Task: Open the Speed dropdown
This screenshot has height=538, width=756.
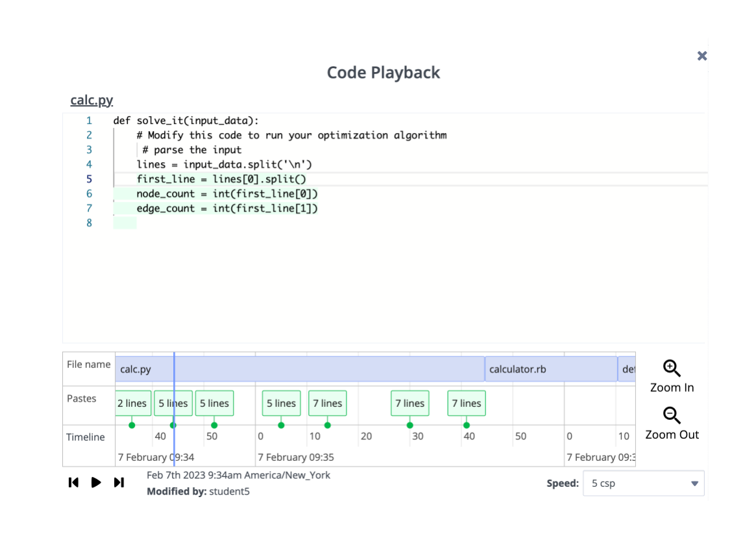Action: point(643,483)
